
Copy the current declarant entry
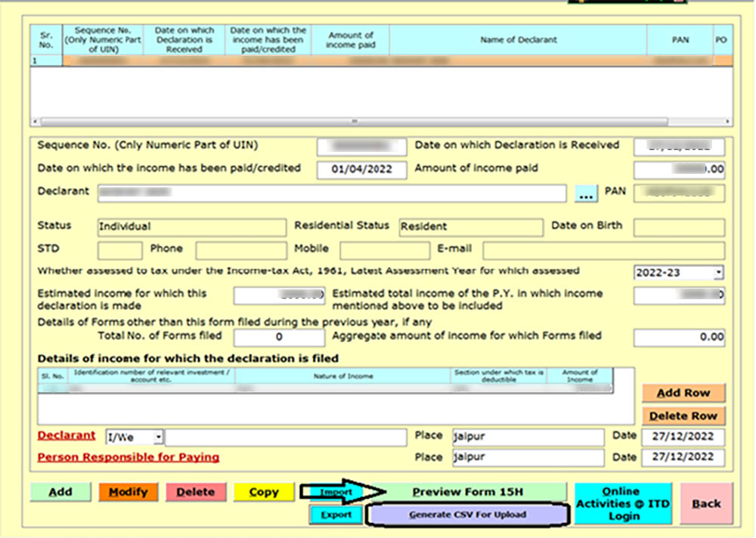(263, 492)
